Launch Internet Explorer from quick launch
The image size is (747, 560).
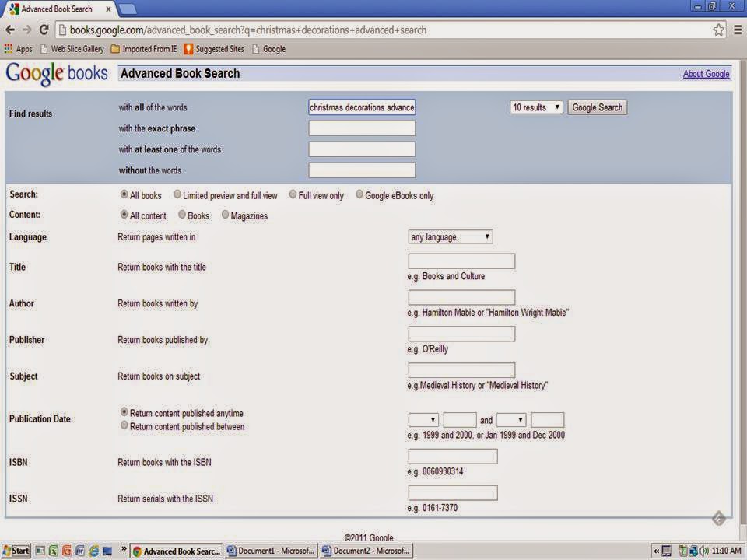click(94, 551)
